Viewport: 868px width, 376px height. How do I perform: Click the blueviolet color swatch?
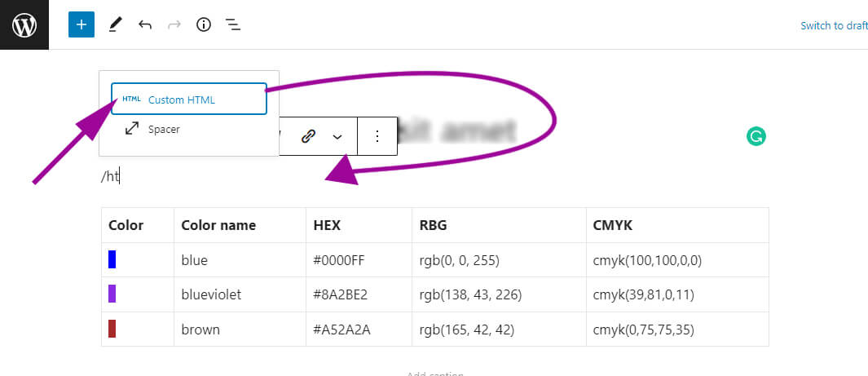[x=112, y=294]
